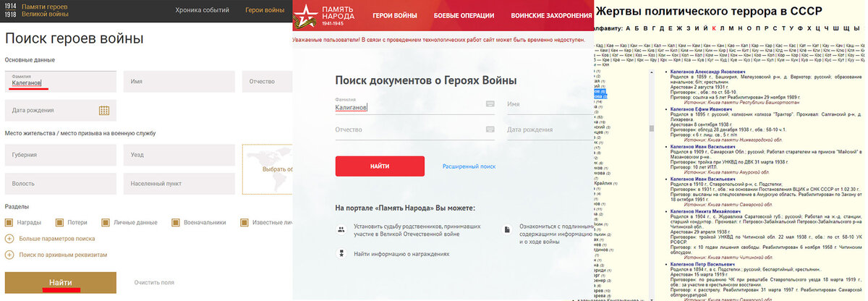
Task: Open Калеганов Александр Яковлевич record
Action: tap(707, 72)
